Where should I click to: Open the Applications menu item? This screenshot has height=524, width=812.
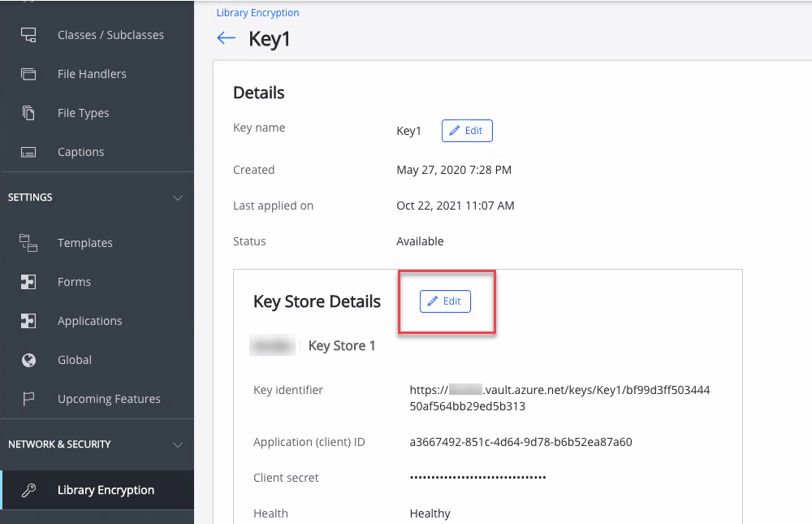pyautogui.click(x=89, y=321)
